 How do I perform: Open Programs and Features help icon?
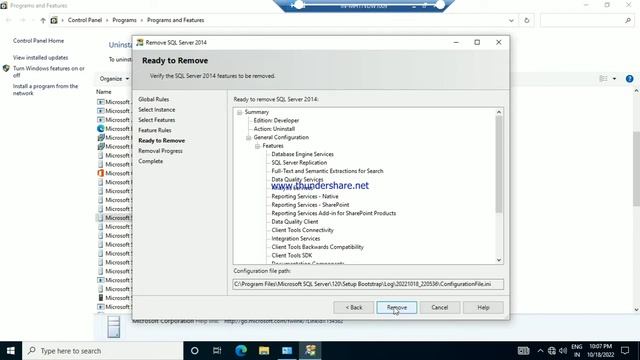point(629,78)
